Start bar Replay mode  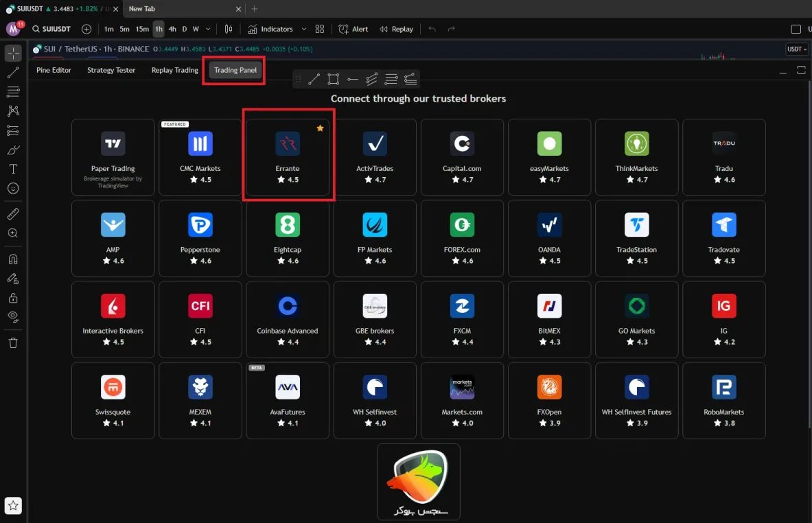click(x=397, y=29)
